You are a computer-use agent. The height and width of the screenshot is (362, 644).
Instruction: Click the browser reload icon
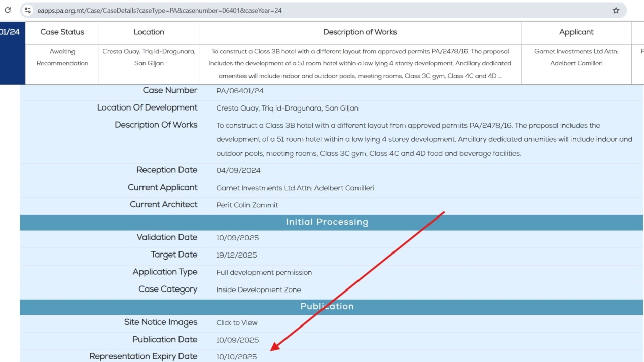click(x=8, y=10)
